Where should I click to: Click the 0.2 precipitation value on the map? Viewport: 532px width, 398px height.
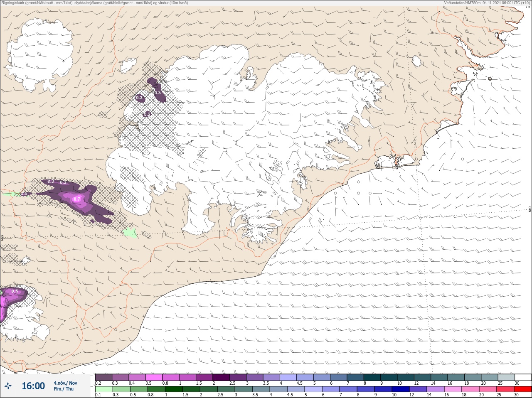[x=147, y=114]
